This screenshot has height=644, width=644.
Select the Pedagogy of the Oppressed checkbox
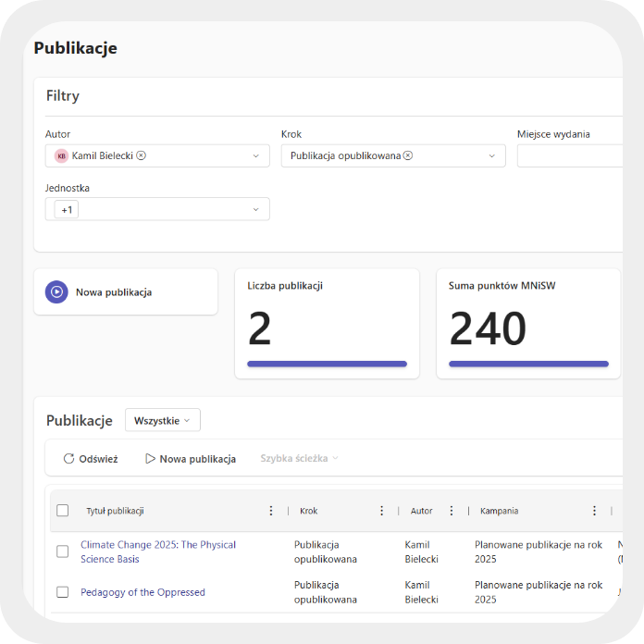point(63,592)
